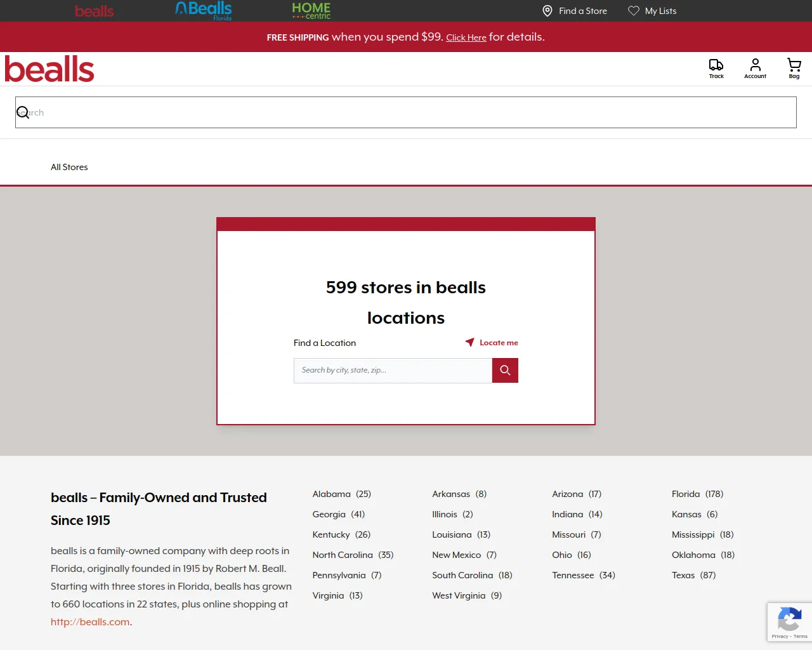The height and width of the screenshot is (650, 812).
Task: Open the Account person icon
Action: coord(755,65)
